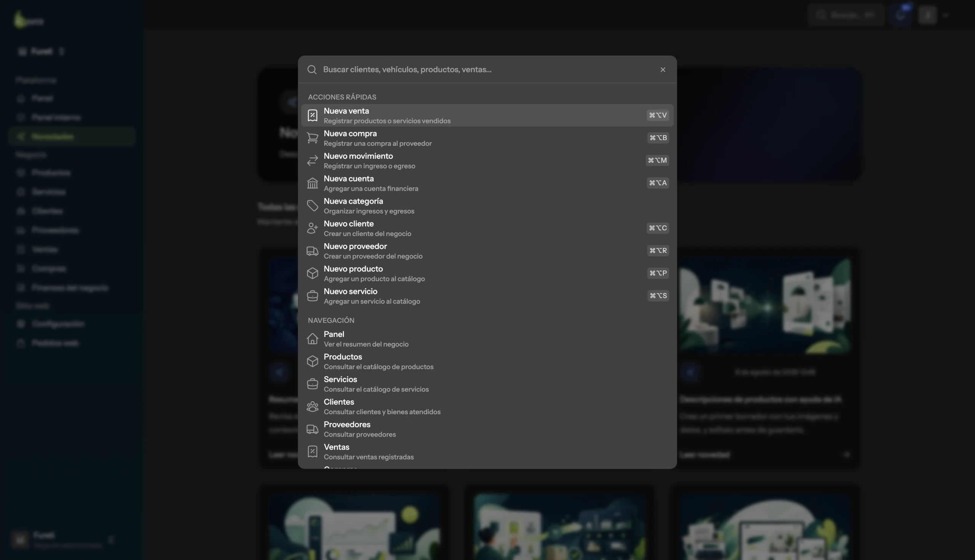Click 'Agregar un producto al catálogo' description
This screenshot has width=975, height=560.
[x=374, y=279]
